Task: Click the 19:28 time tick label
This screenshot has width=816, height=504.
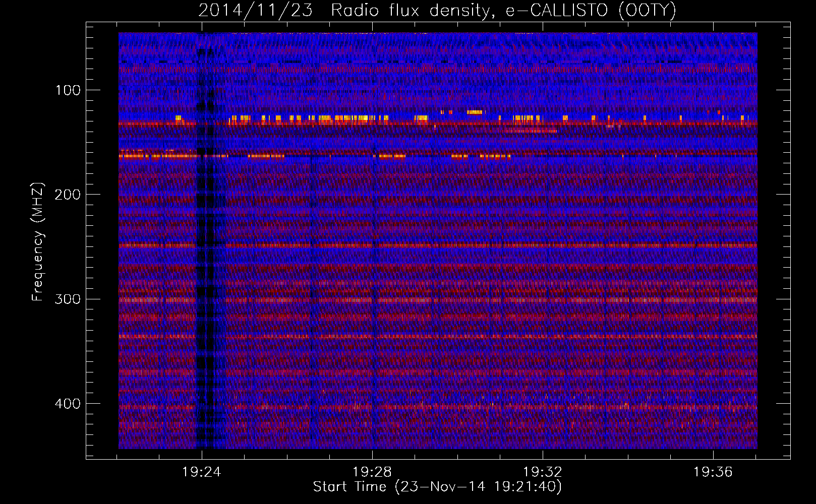Action: (x=372, y=472)
